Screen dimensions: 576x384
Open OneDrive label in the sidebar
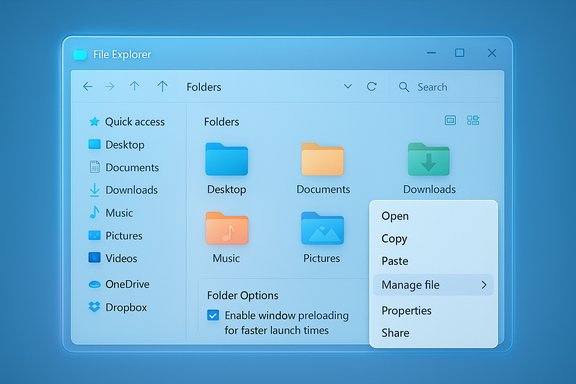(127, 284)
